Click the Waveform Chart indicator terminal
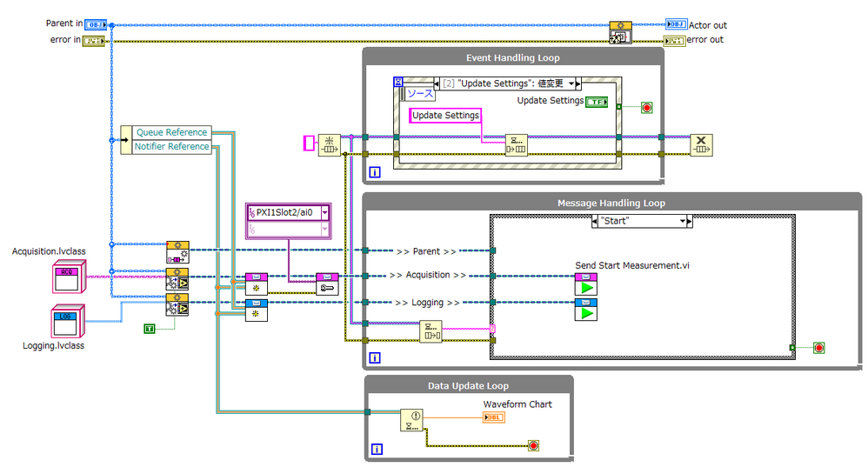This screenshot has width=868, height=467. [x=493, y=418]
